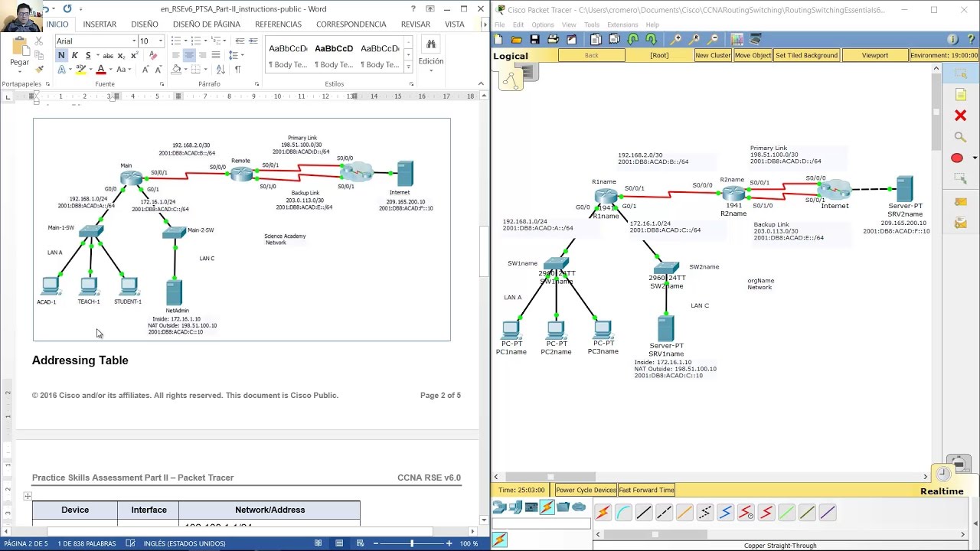Select the Inspect magnifier tool
The height and width of the screenshot is (551, 980).
pyautogui.click(x=960, y=137)
